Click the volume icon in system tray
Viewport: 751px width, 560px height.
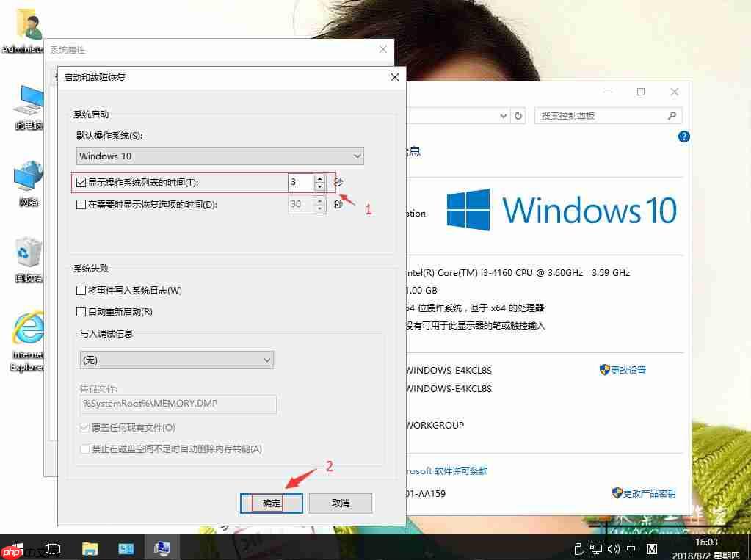pos(613,549)
